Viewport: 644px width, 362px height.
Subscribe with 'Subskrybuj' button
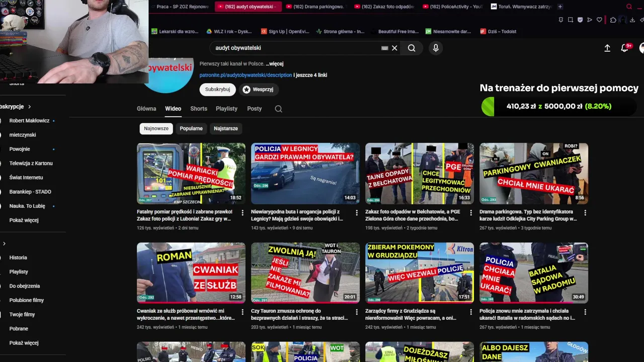tap(217, 89)
